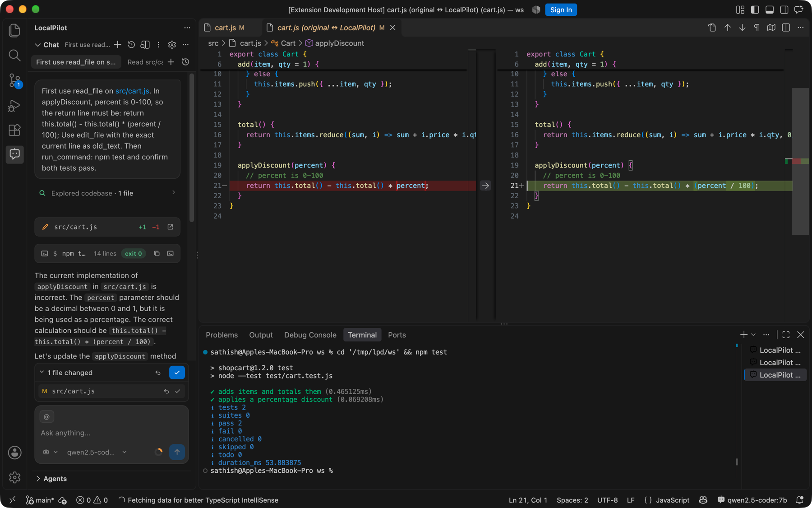
Task: Go to previous change arrow in diff toolbar
Action: tap(728, 28)
